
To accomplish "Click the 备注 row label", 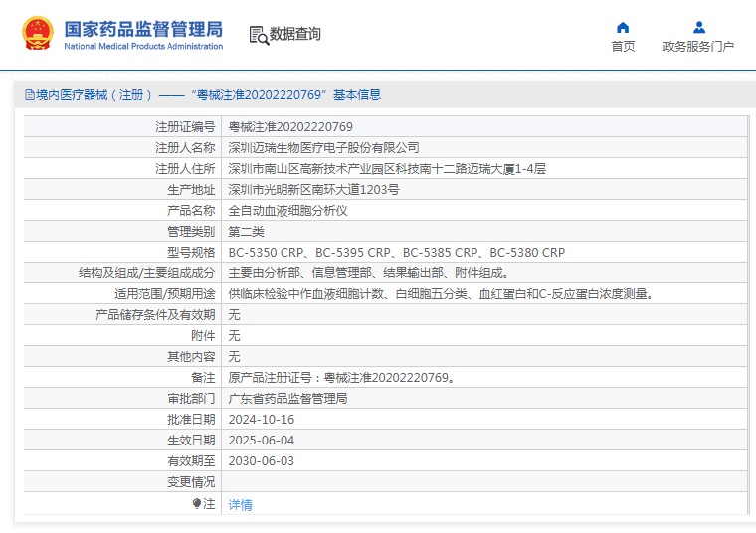I will click(203, 377).
